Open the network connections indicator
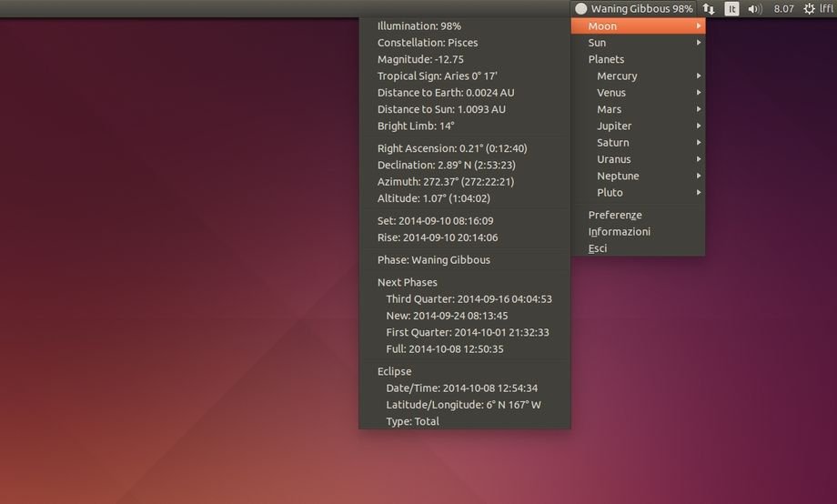This screenshot has height=504, width=837. [709, 9]
